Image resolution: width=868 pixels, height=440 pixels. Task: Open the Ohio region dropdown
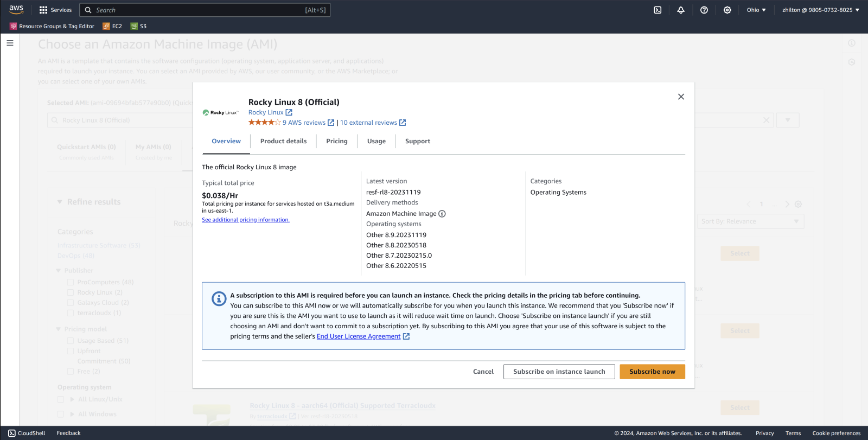pos(756,10)
